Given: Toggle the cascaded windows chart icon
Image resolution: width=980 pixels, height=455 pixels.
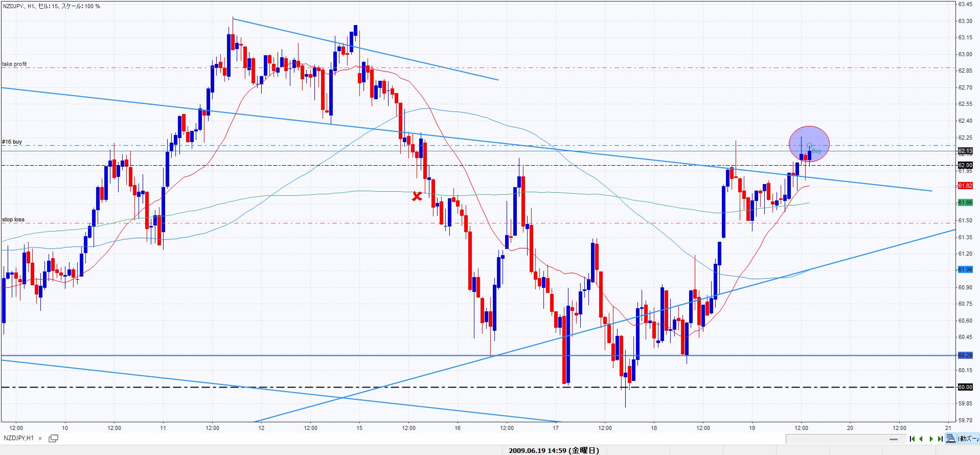Looking at the screenshot, I should [950, 439].
